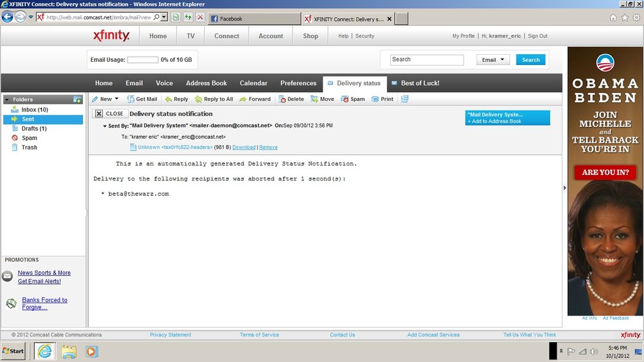The image size is (644, 362).
Task: Add Mail Delivery System to Address Book
Action: [x=496, y=121]
